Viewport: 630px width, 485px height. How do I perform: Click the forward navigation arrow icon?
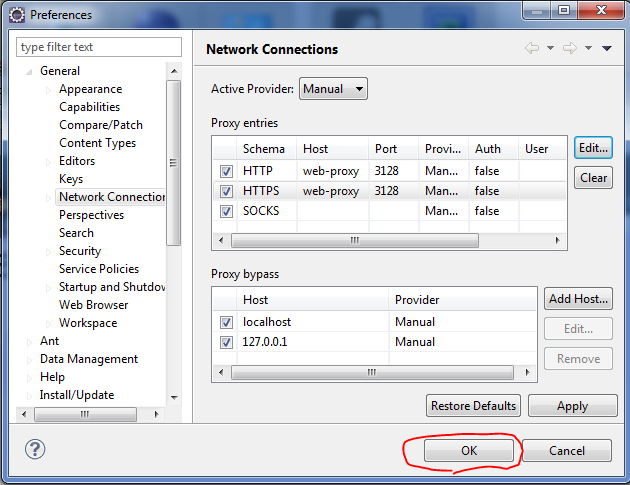569,49
